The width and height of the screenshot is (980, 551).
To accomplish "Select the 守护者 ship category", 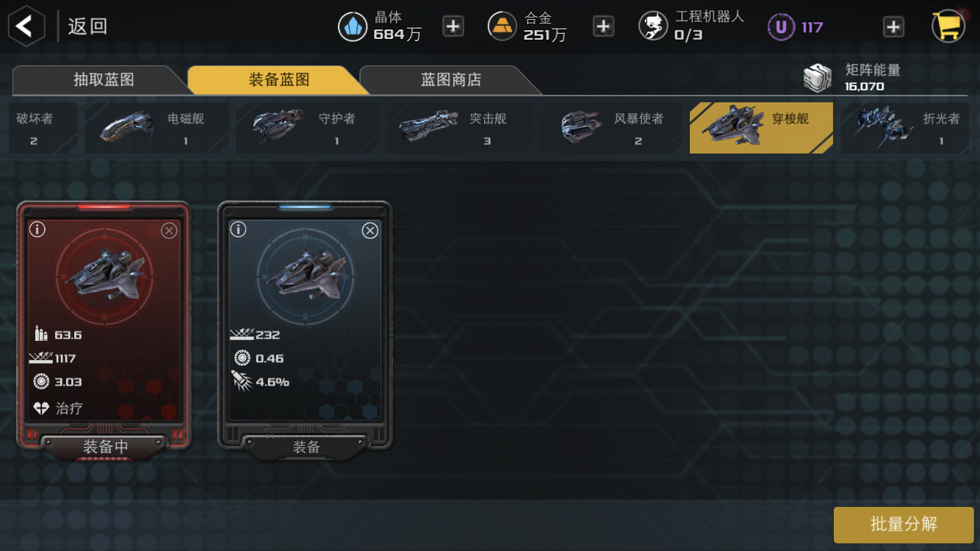I will point(308,128).
